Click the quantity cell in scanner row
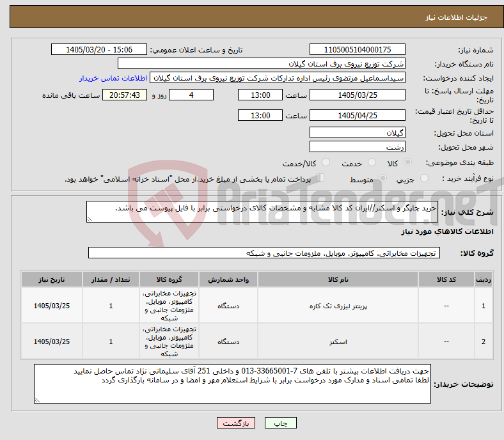504x440 pixels. (x=111, y=342)
